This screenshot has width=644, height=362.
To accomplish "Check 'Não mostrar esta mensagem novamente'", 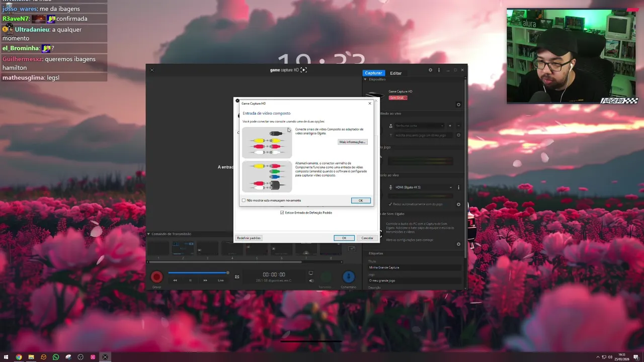I will [244, 201].
